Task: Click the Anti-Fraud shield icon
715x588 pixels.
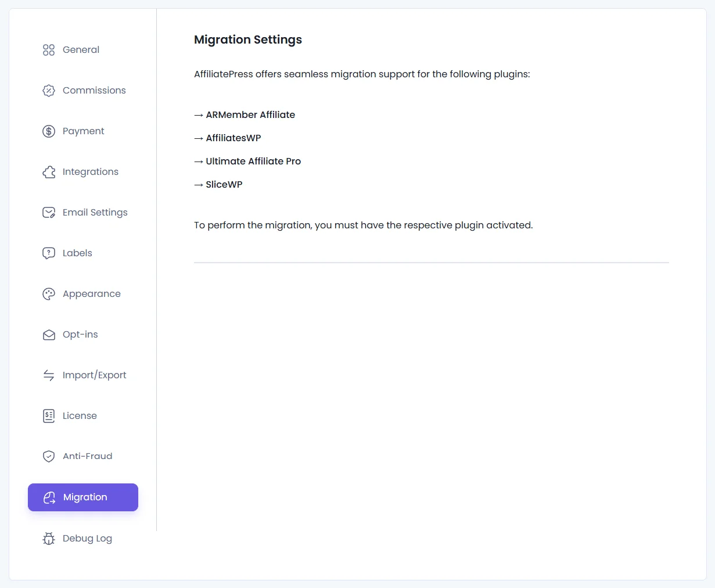Action: pyautogui.click(x=49, y=457)
